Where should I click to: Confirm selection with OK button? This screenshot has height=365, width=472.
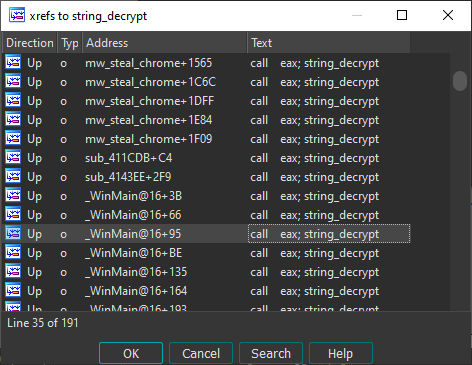[x=131, y=353]
